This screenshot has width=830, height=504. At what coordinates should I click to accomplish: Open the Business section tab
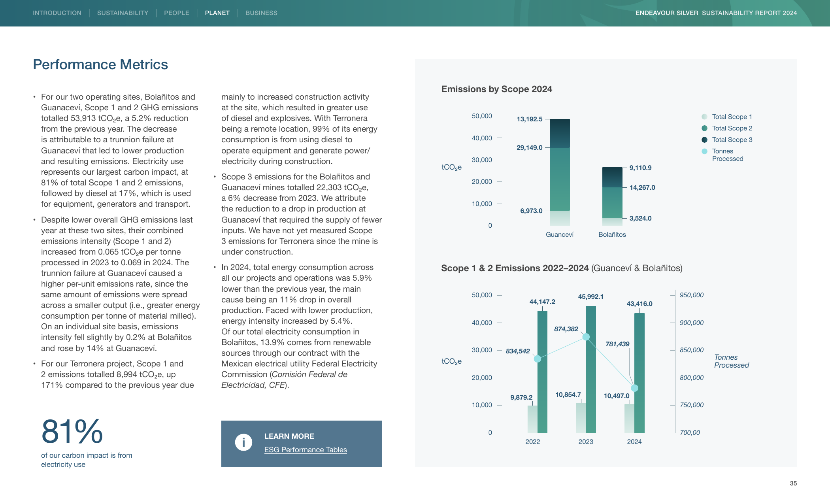[x=261, y=13]
